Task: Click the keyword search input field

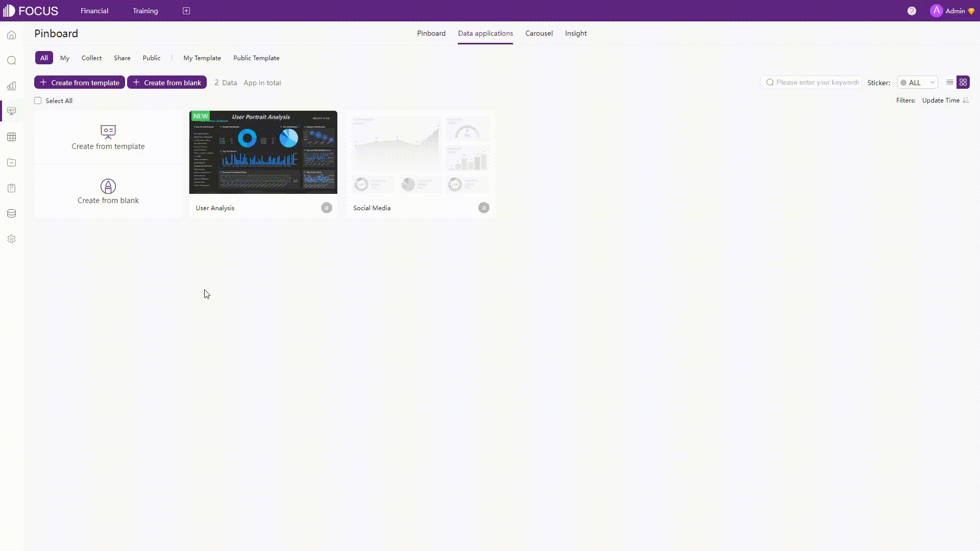Action: [x=818, y=82]
